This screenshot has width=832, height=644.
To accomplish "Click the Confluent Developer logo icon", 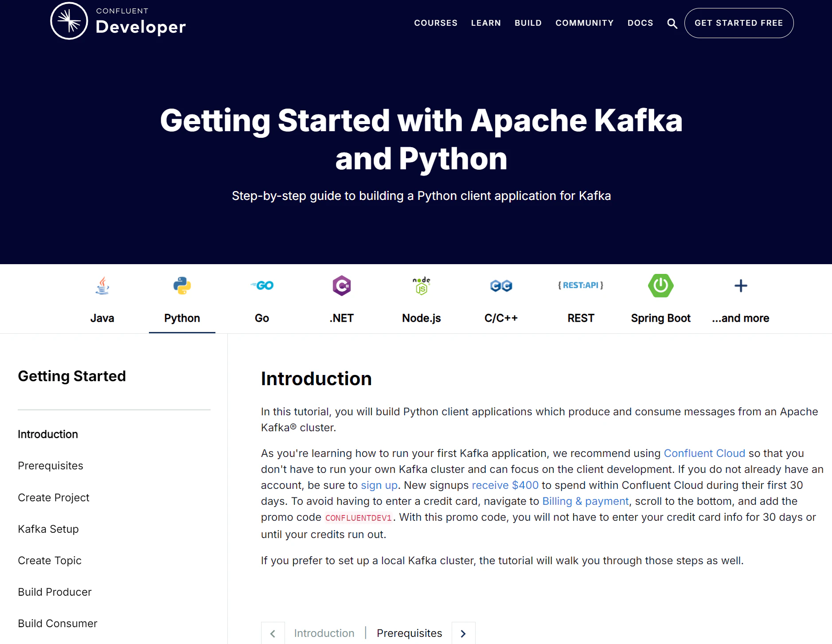I will tap(69, 21).
